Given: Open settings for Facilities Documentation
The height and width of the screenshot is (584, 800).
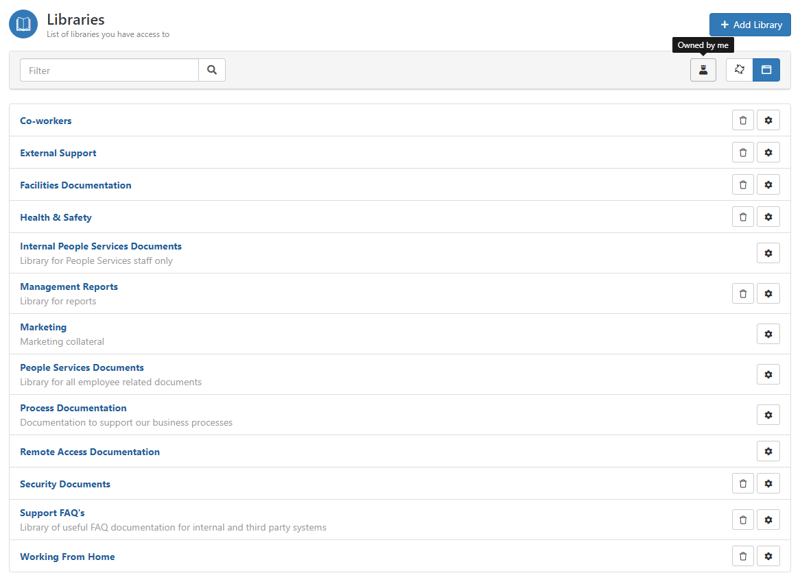Looking at the screenshot, I should tap(768, 185).
